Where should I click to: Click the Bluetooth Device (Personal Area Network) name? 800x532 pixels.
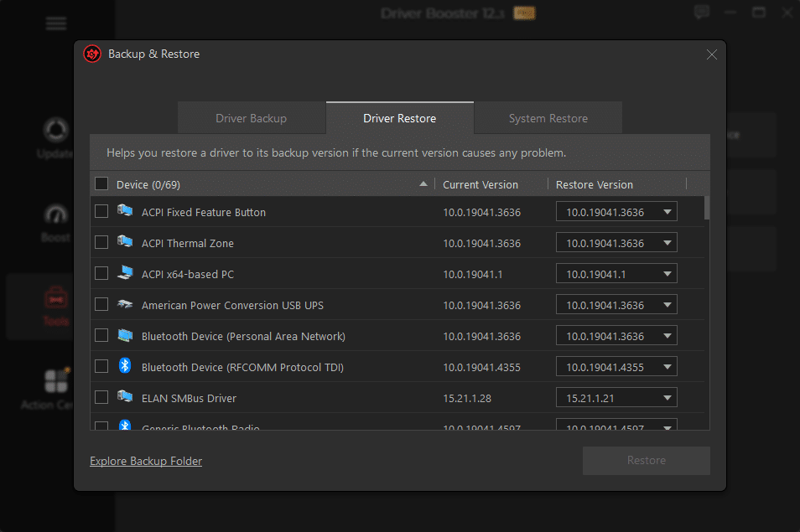coord(243,336)
